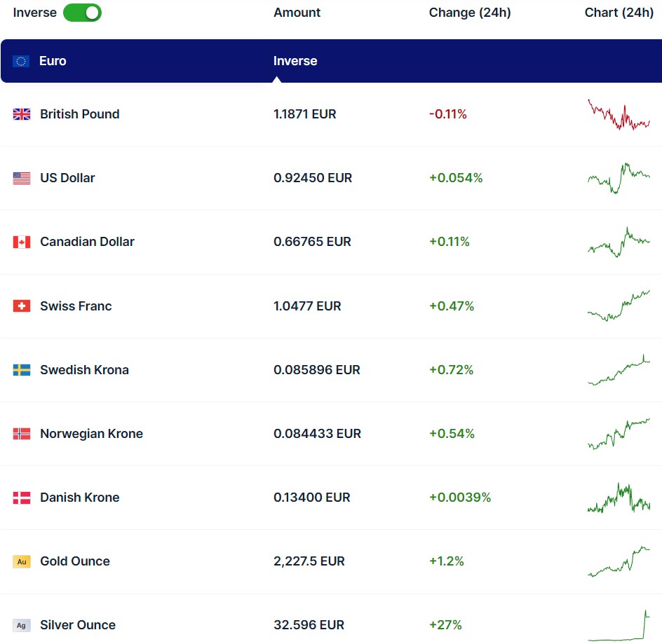Click the Swedish Krona flag icon
662x644 pixels.
[x=22, y=370]
